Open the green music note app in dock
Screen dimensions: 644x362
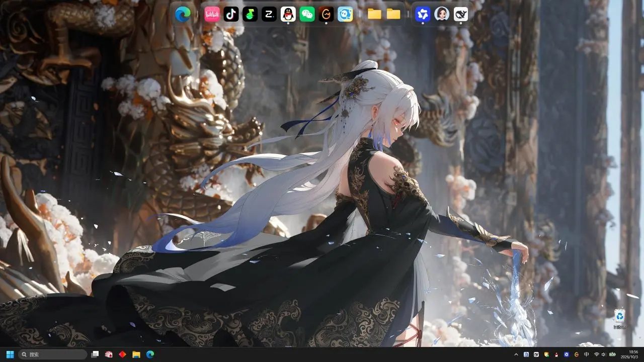point(250,14)
